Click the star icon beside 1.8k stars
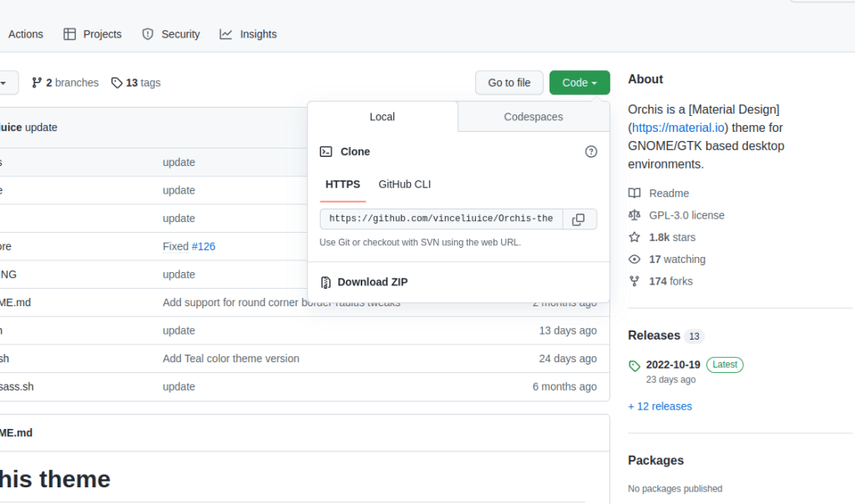 tap(635, 237)
